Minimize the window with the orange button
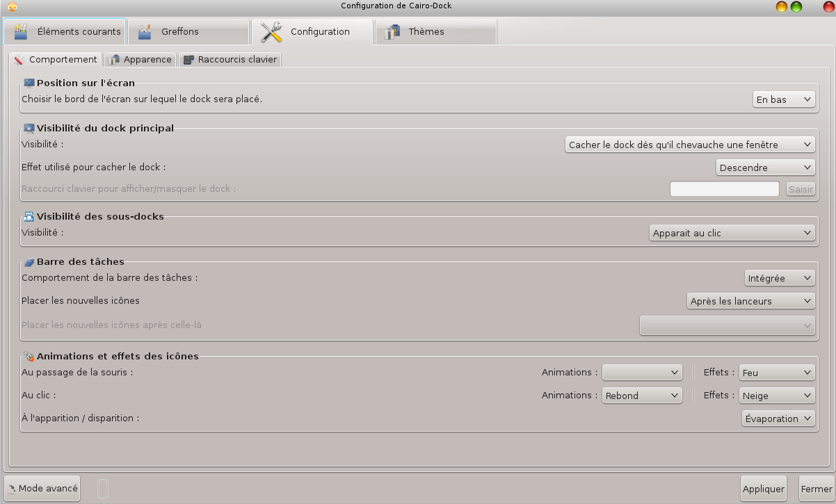Viewport: 836px width, 504px height. (x=782, y=6)
